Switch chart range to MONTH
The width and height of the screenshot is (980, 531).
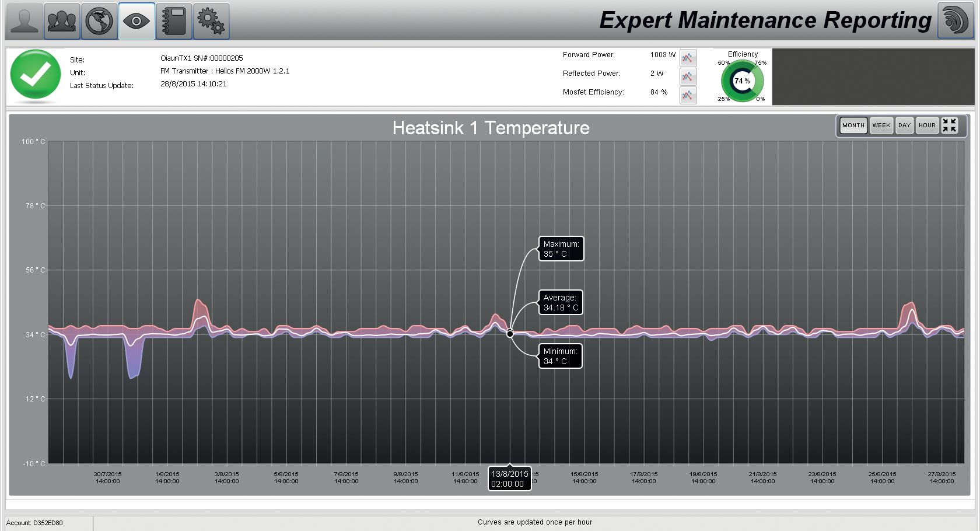853,125
